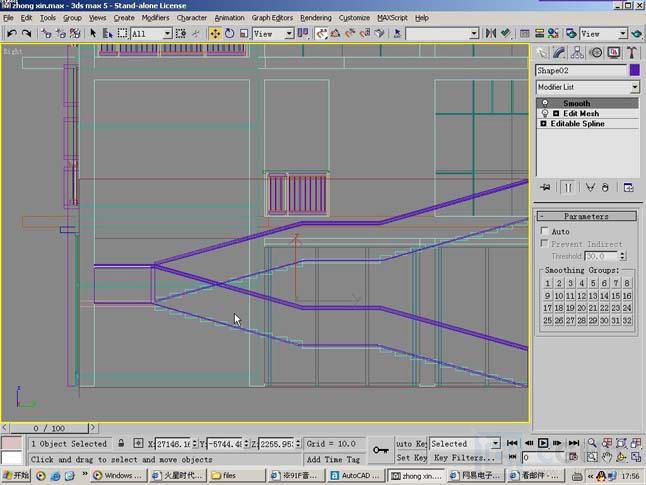Select smoothing group 1
This screenshot has height=485, width=646.
(548, 283)
